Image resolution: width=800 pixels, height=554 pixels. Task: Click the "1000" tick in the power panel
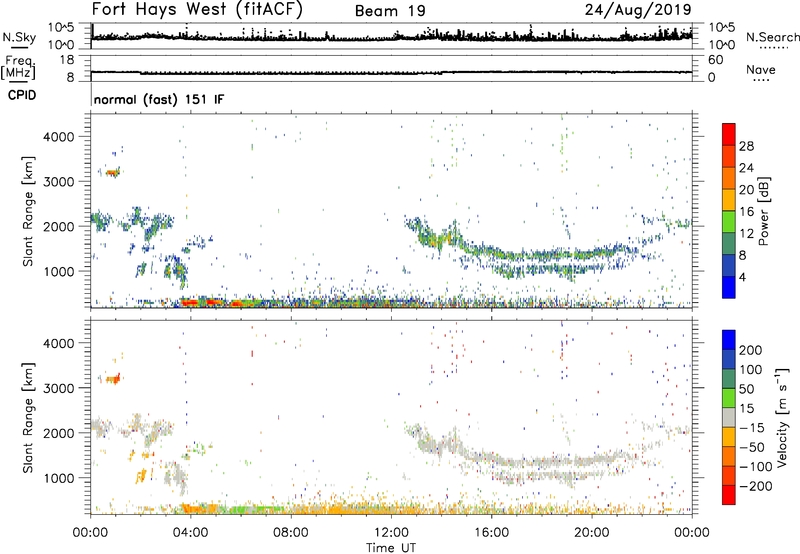point(59,271)
